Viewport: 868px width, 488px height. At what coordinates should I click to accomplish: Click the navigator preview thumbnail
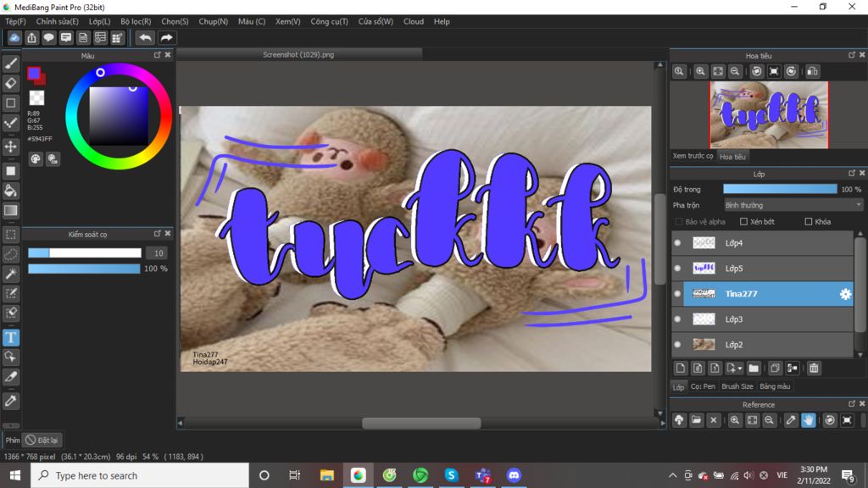point(769,115)
